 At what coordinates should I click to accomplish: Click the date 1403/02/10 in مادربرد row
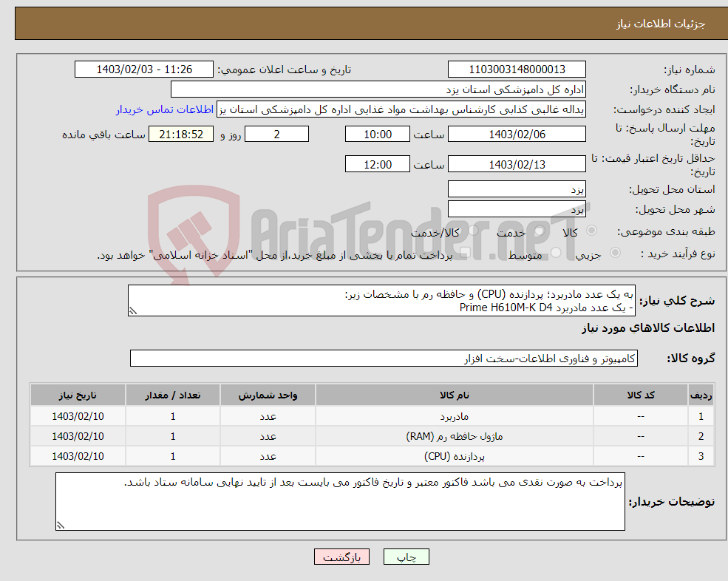point(78,416)
